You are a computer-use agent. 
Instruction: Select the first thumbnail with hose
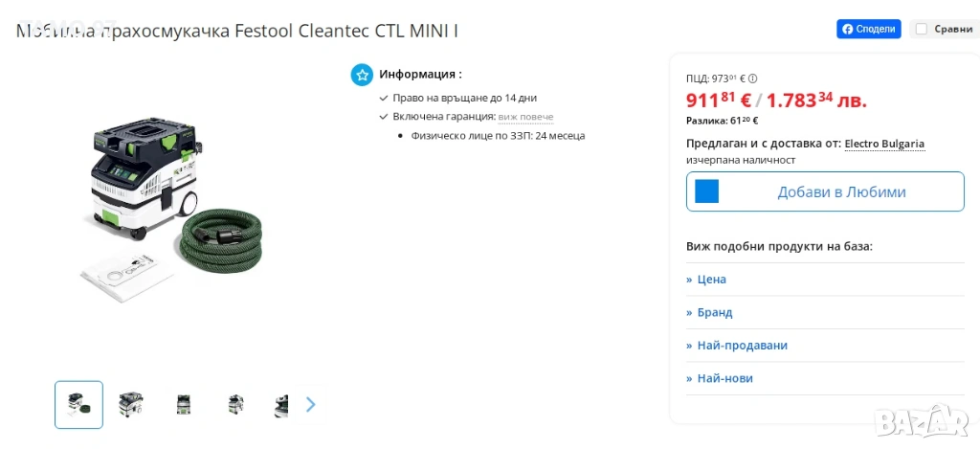[x=78, y=404]
